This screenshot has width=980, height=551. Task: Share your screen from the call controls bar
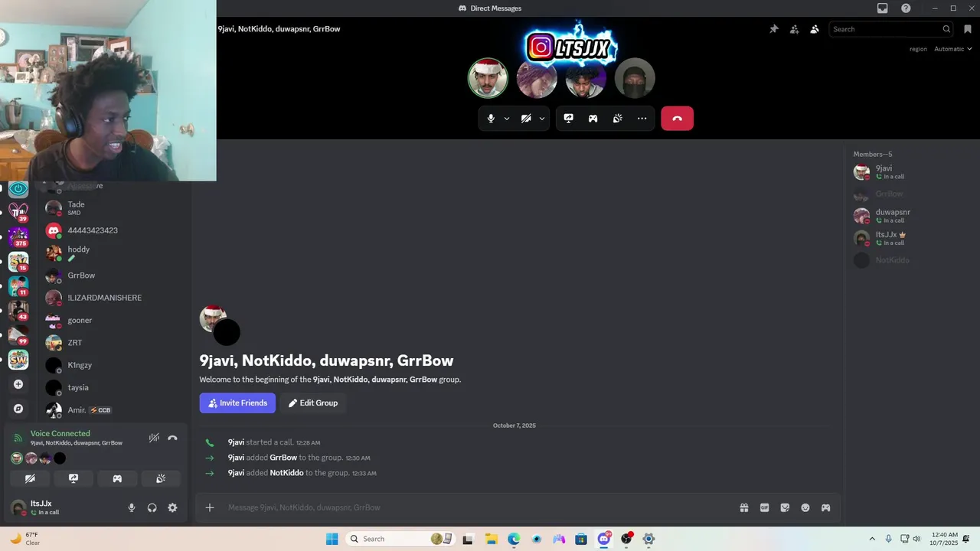(x=569, y=119)
